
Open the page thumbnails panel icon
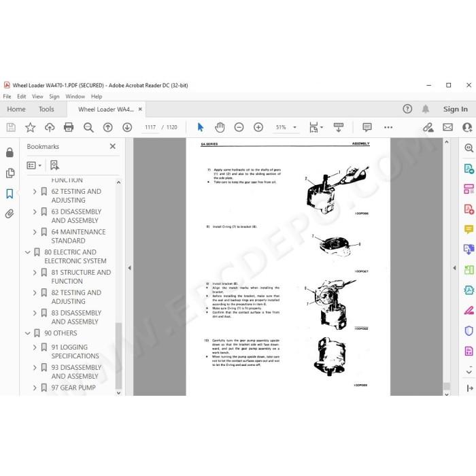click(x=10, y=173)
